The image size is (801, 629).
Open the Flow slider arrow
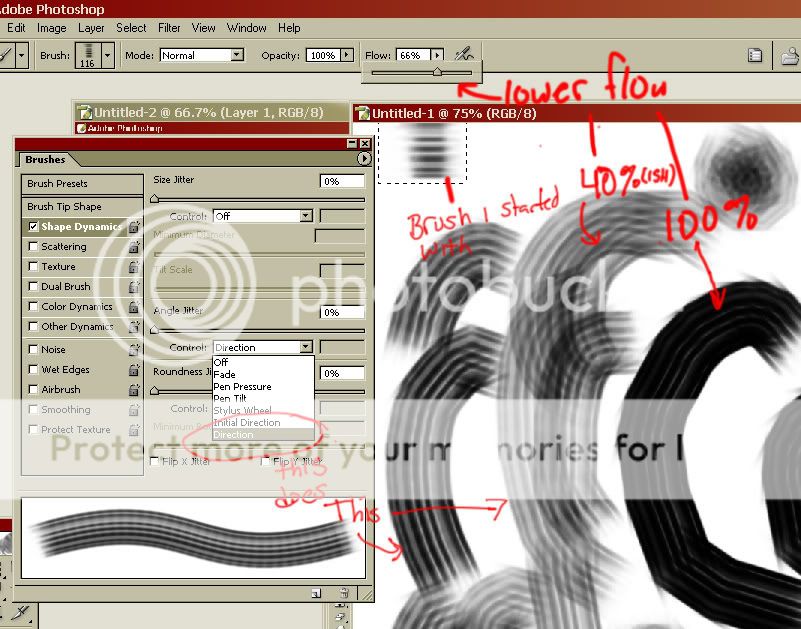click(437, 55)
